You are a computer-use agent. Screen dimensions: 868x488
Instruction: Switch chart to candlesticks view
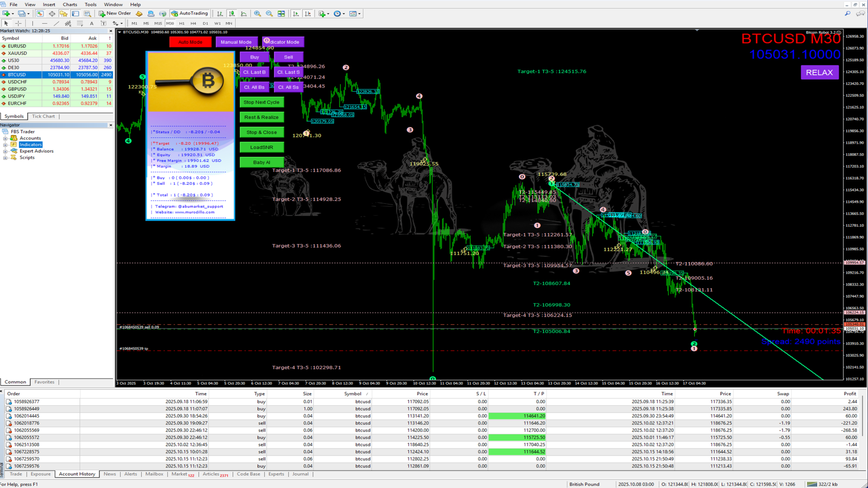click(x=231, y=14)
